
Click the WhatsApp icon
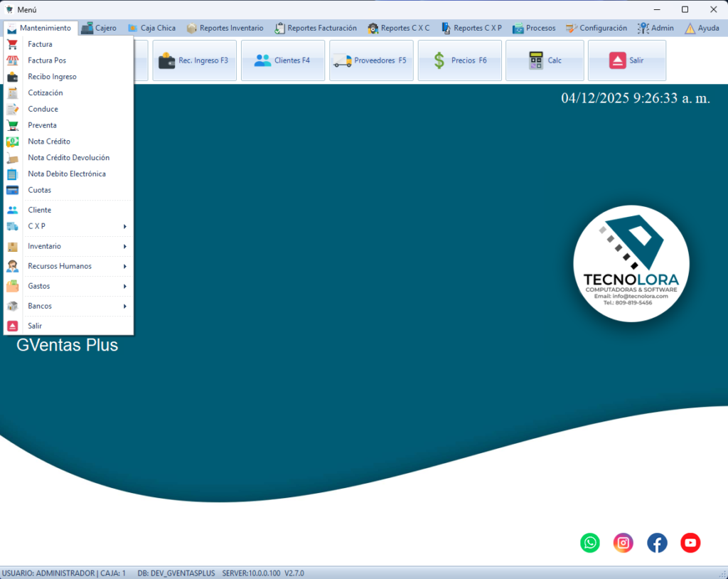point(590,543)
